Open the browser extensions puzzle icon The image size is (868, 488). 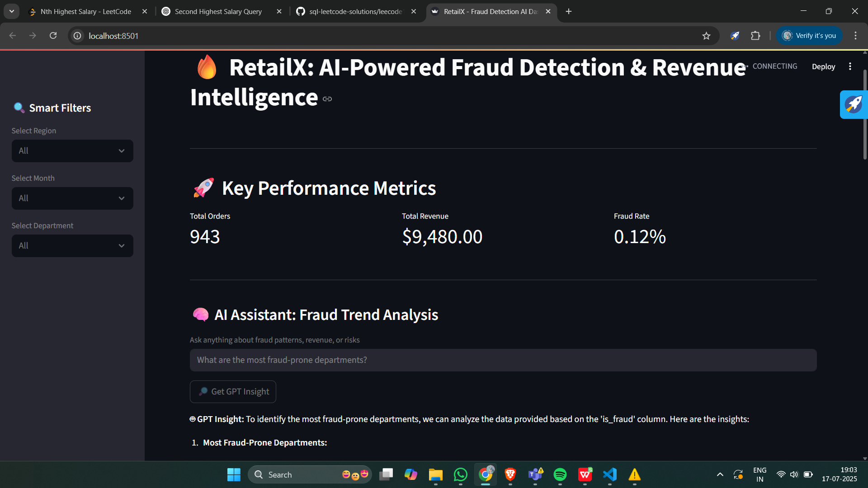(755, 36)
